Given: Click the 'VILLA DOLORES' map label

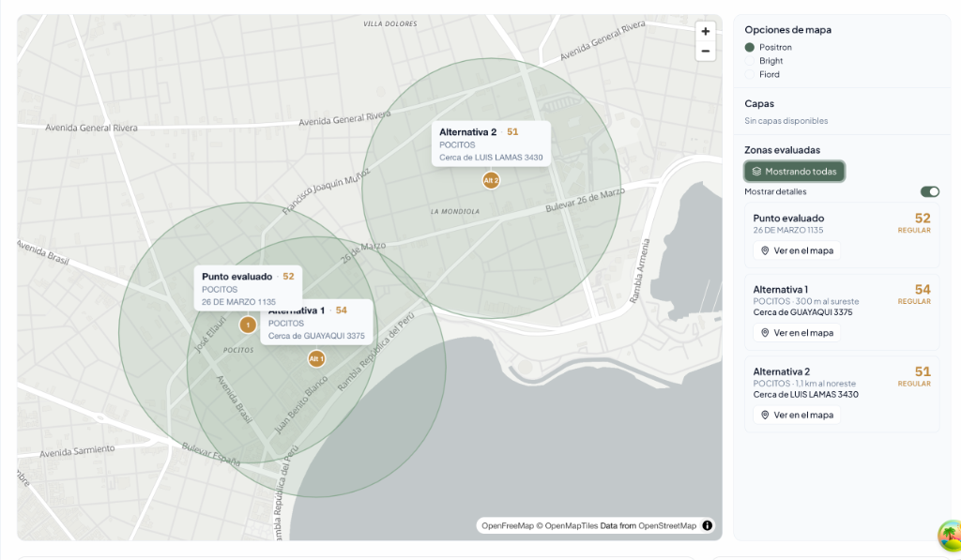Looking at the screenshot, I should click(x=389, y=23).
